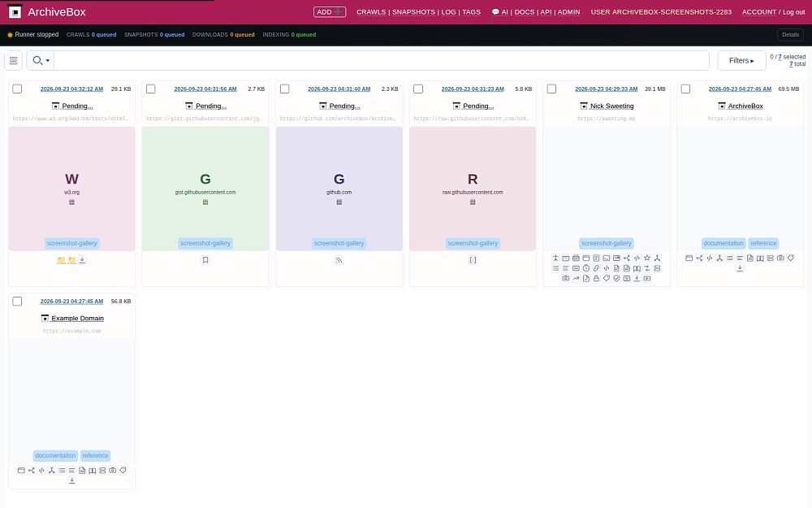The height and width of the screenshot is (508, 812).
Task: Click the share nodes icon in the Example Domain card
Action: click(x=32, y=471)
